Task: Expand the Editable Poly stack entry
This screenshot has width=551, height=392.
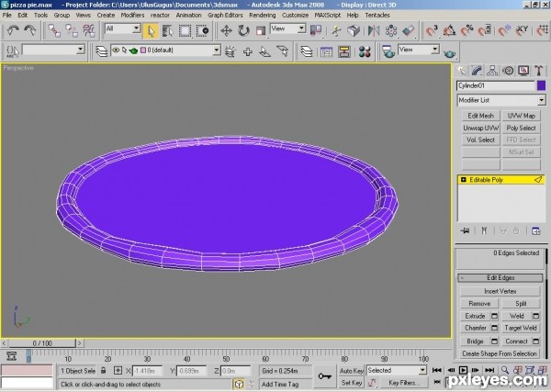Action: (x=463, y=180)
